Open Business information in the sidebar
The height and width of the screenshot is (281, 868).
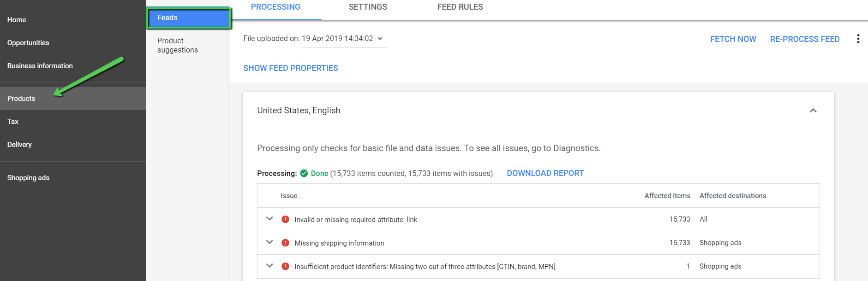coord(40,66)
